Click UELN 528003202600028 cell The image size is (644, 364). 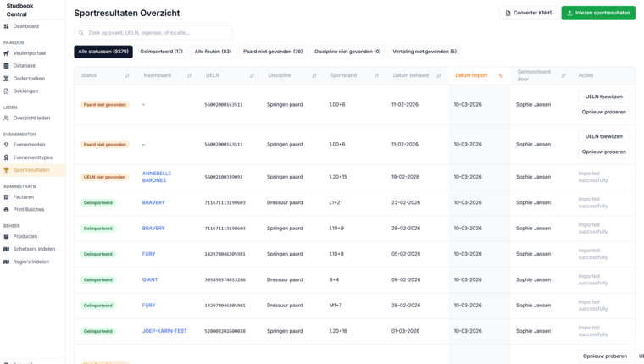coord(225,331)
